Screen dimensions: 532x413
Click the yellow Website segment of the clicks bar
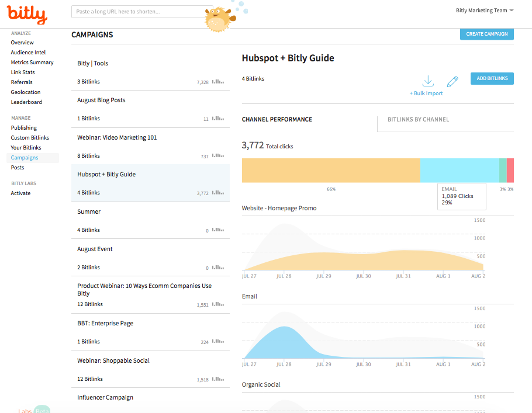coord(331,170)
